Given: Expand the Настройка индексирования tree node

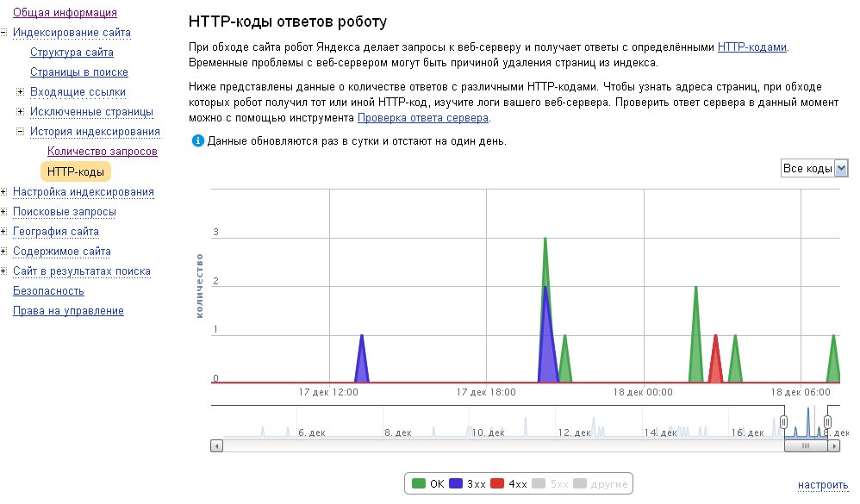Looking at the screenshot, I should click(6, 191).
